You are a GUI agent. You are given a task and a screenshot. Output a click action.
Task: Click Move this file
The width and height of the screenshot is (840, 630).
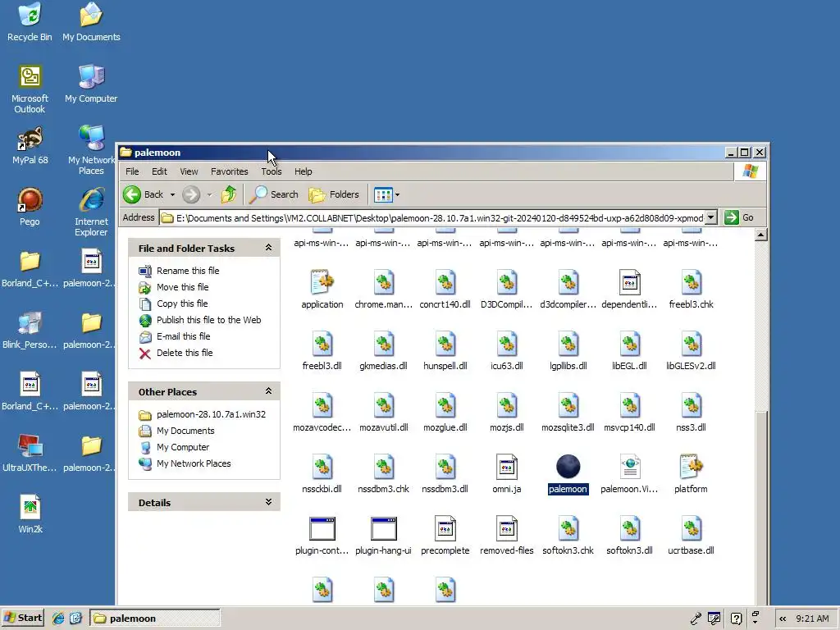tap(182, 287)
